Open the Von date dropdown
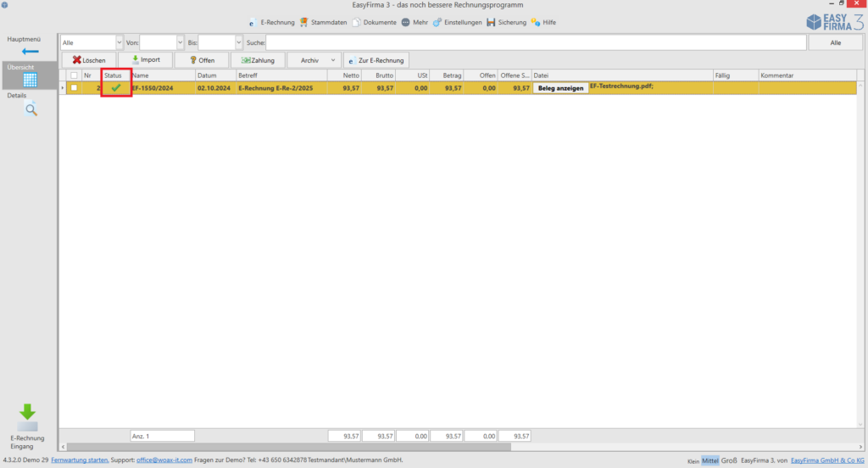Image resolution: width=868 pixels, height=468 pixels. point(180,42)
